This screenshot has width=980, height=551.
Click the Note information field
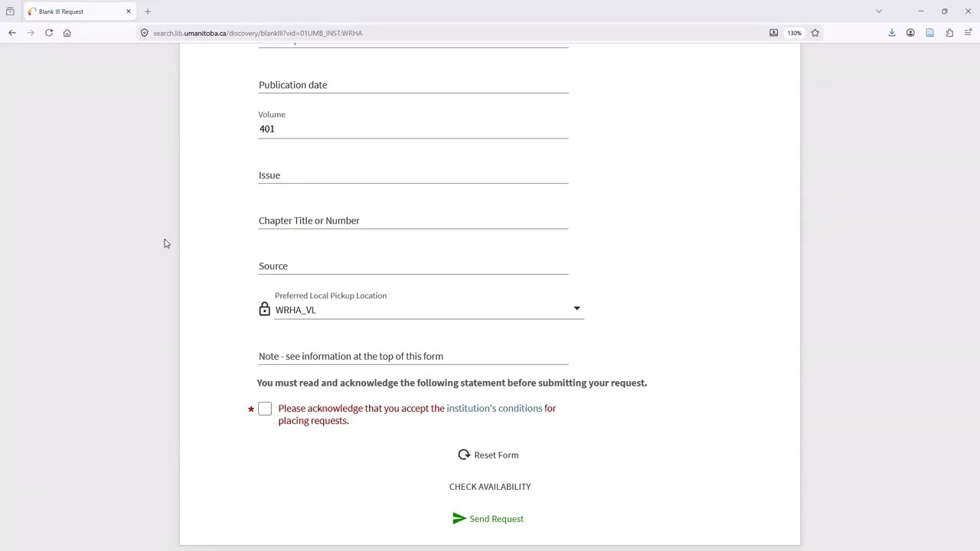point(413,356)
